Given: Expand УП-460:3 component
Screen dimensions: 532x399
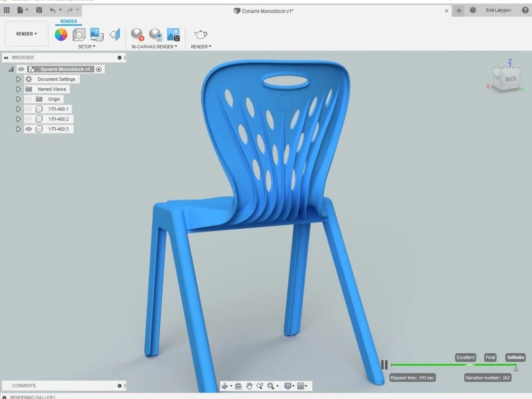Looking at the screenshot, I should pyautogui.click(x=18, y=129).
